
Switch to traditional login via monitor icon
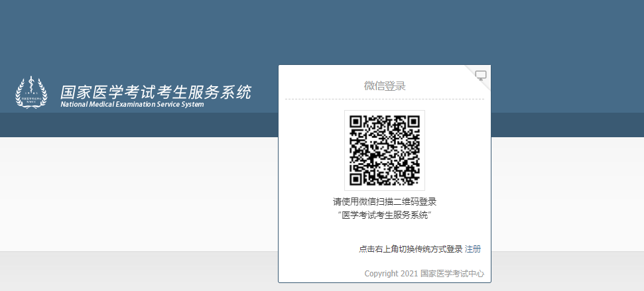481,76
